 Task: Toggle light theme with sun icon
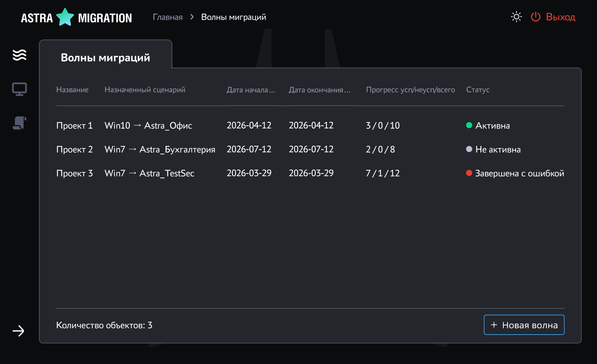pos(516,17)
